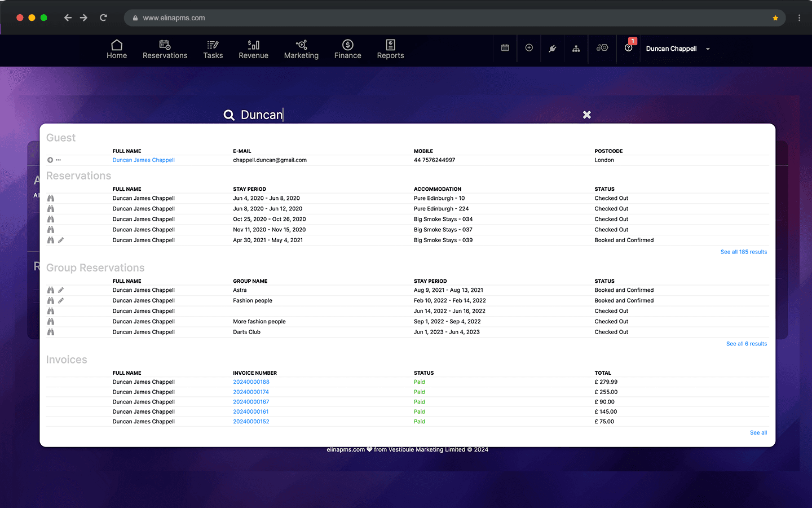
Task: Click See all 185 results link
Action: pos(743,252)
